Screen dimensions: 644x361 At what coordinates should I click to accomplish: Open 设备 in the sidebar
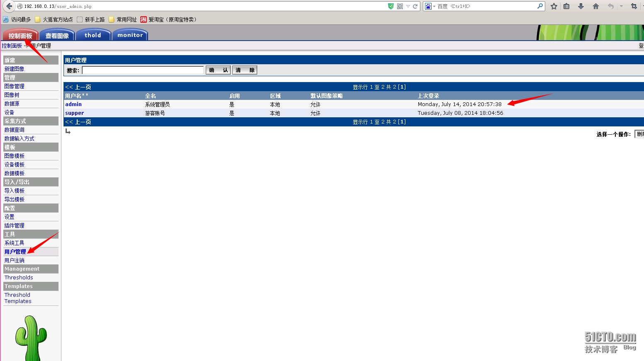tap(9, 112)
